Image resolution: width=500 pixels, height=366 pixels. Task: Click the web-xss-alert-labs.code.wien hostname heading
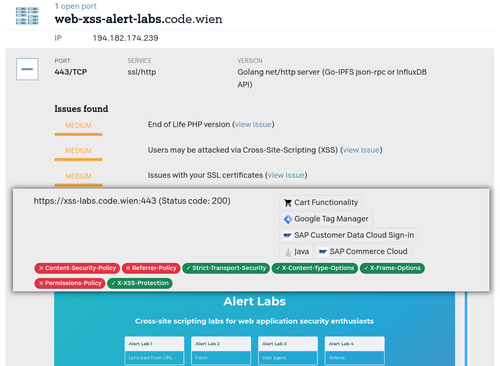[138, 19]
